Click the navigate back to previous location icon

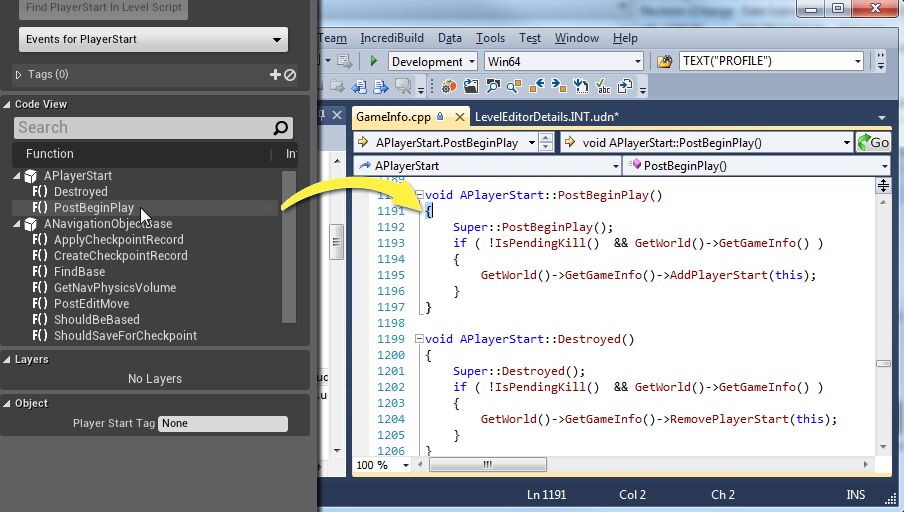[x=537, y=86]
